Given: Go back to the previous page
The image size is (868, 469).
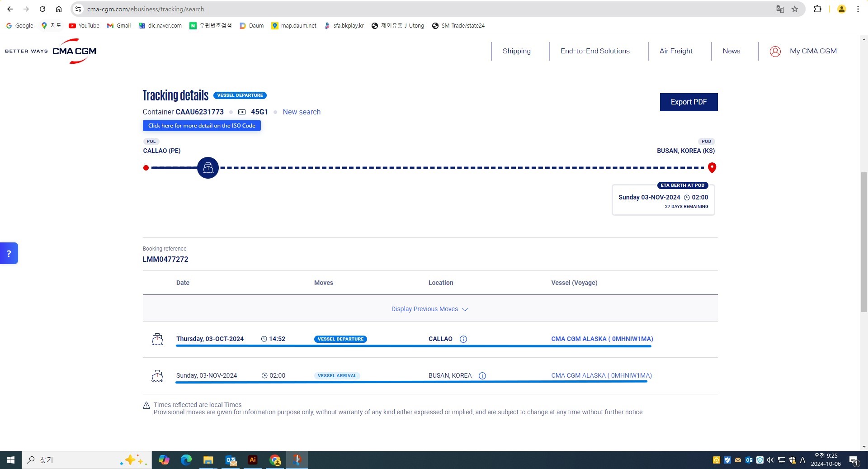Looking at the screenshot, I should click(10, 9).
